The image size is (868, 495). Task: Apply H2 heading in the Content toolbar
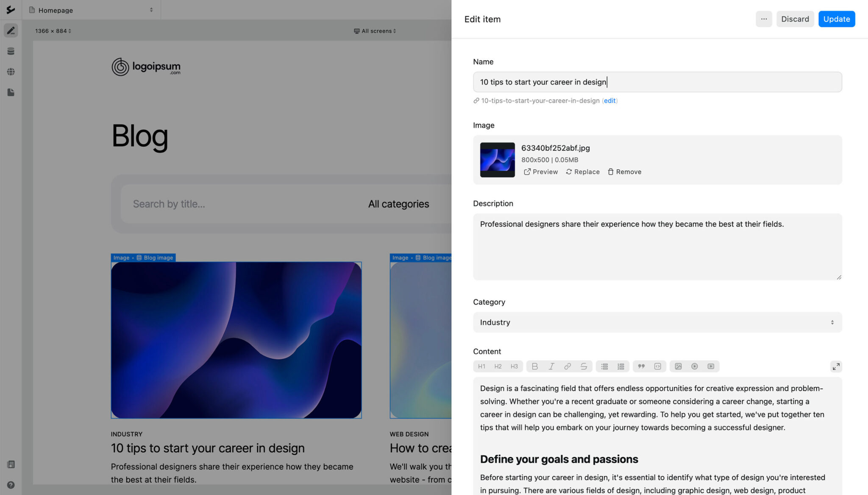(498, 366)
